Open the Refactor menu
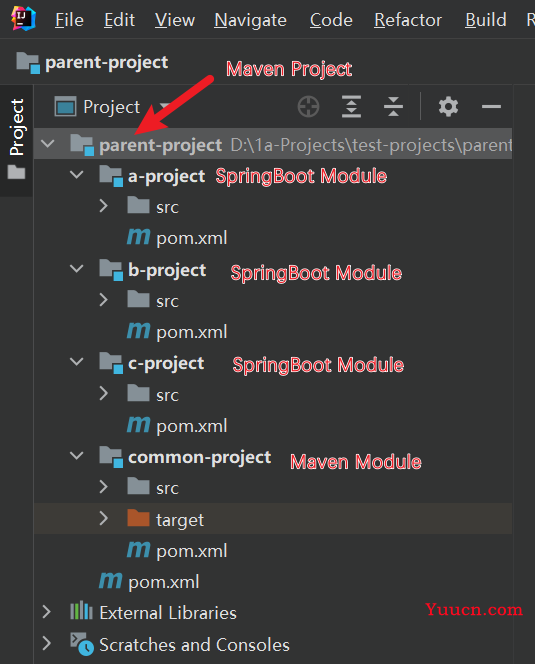This screenshot has width=535, height=664. [x=408, y=20]
